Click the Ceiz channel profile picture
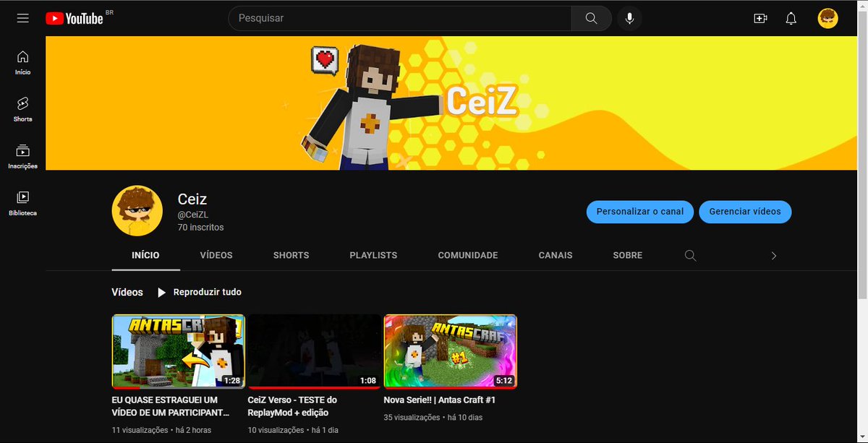The width and height of the screenshot is (868, 443). tap(137, 210)
